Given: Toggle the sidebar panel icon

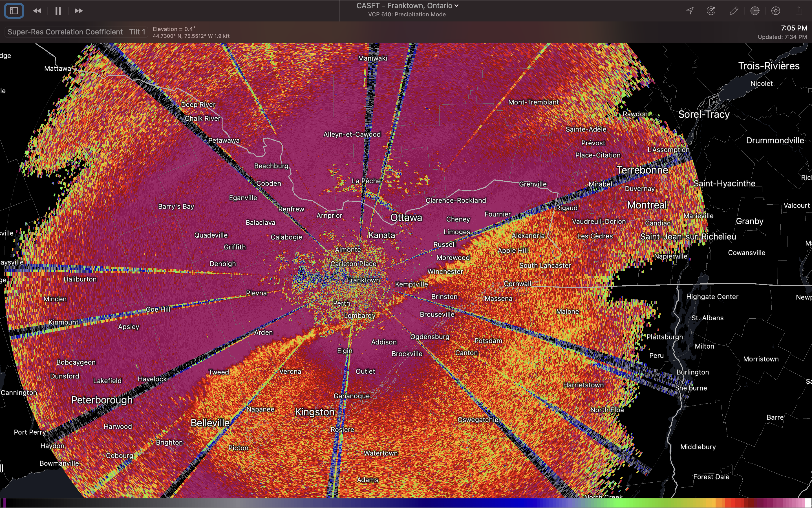Looking at the screenshot, I should pos(14,11).
